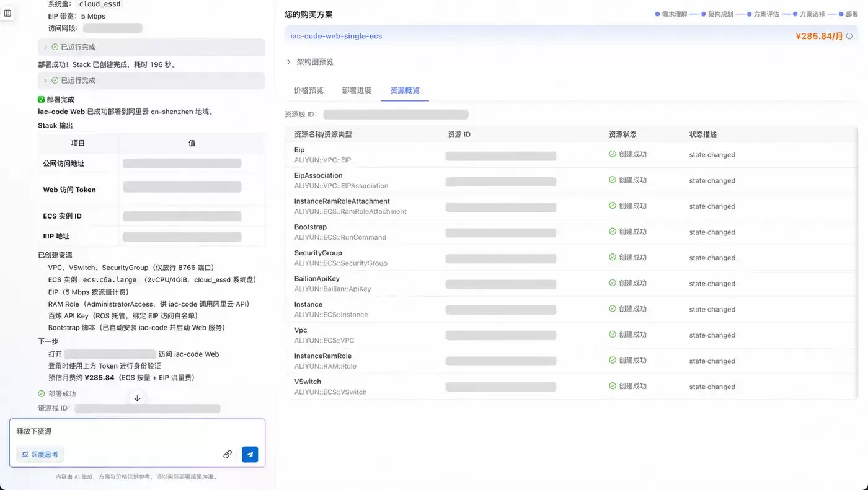Click the scroll-to-bottom arrow button

pyautogui.click(x=138, y=398)
